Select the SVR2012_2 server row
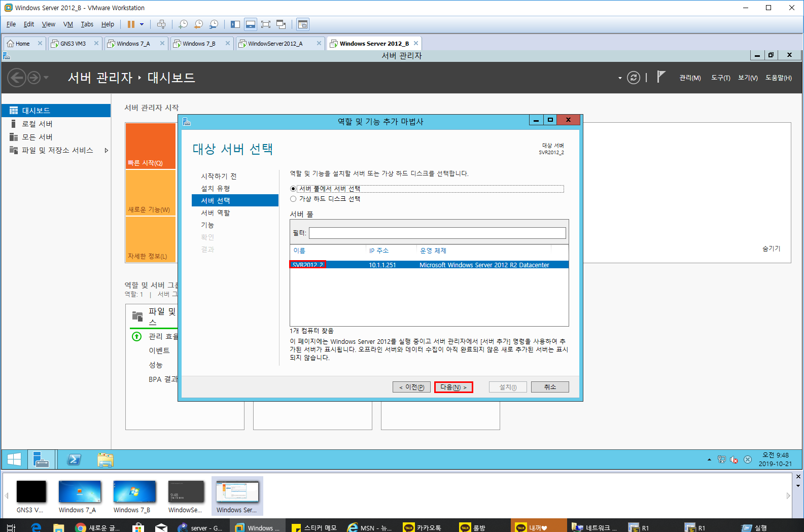The width and height of the screenshot is (804, 532). pyautogui.click(x=429, y=265)
